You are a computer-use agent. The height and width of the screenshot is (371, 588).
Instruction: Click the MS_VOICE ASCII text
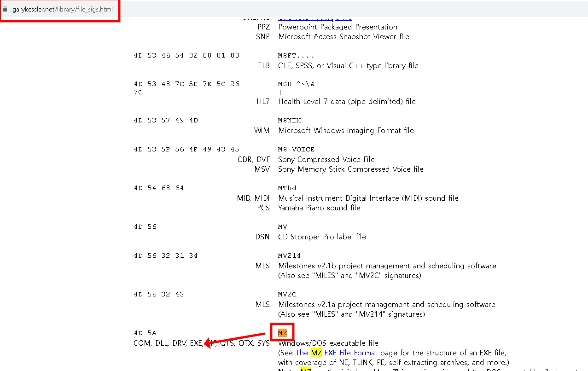click(296, 150)
